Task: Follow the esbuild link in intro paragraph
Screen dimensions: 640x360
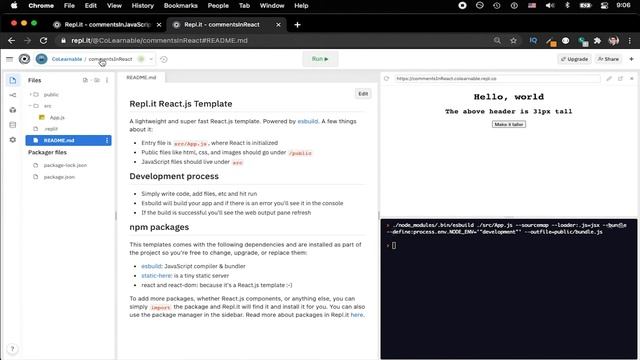Action: (307, 121)
